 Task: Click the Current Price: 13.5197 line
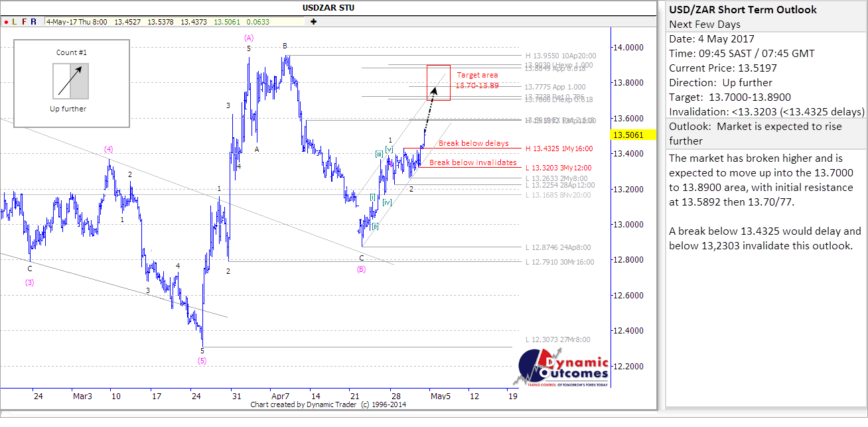(x=722, y=68)
